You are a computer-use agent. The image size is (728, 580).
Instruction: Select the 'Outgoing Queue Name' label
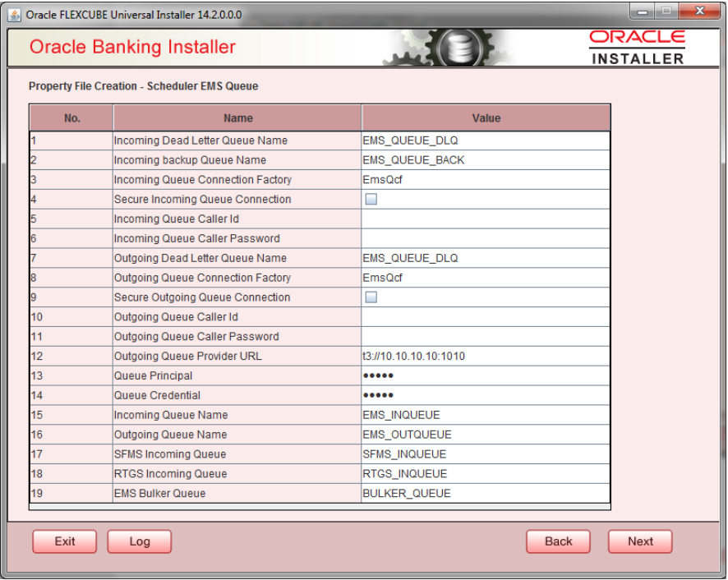coord(170,435)
